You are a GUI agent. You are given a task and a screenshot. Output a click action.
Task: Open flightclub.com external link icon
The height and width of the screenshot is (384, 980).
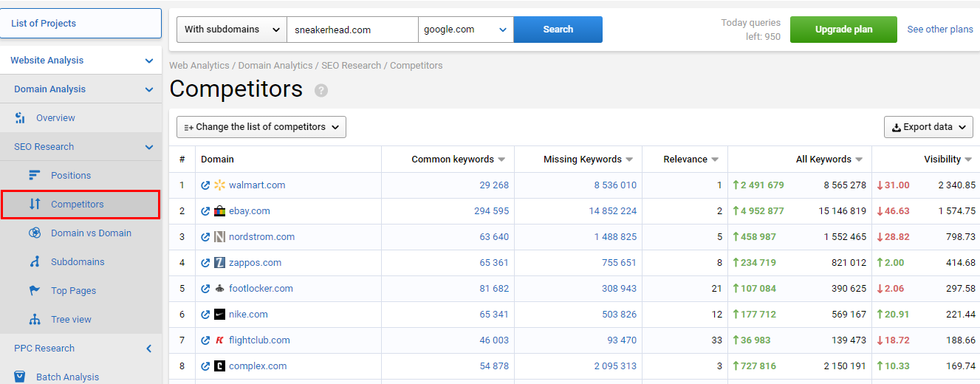click(205, 340)
